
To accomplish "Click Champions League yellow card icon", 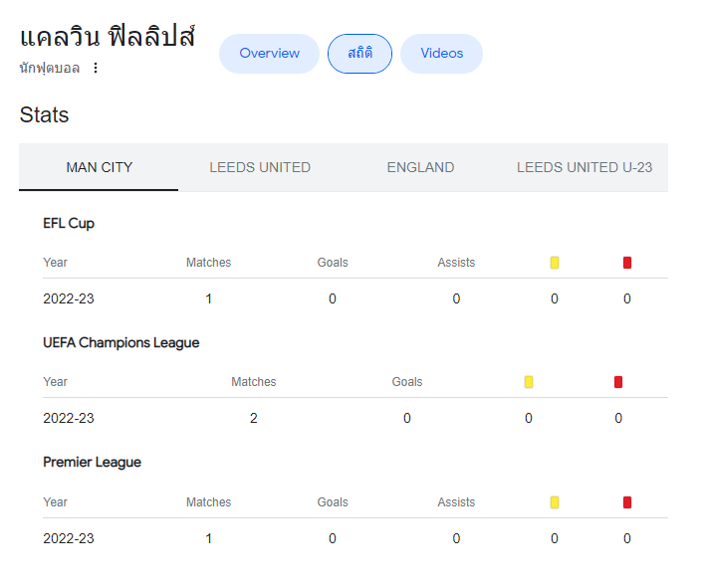I will [x=529, y=382].
